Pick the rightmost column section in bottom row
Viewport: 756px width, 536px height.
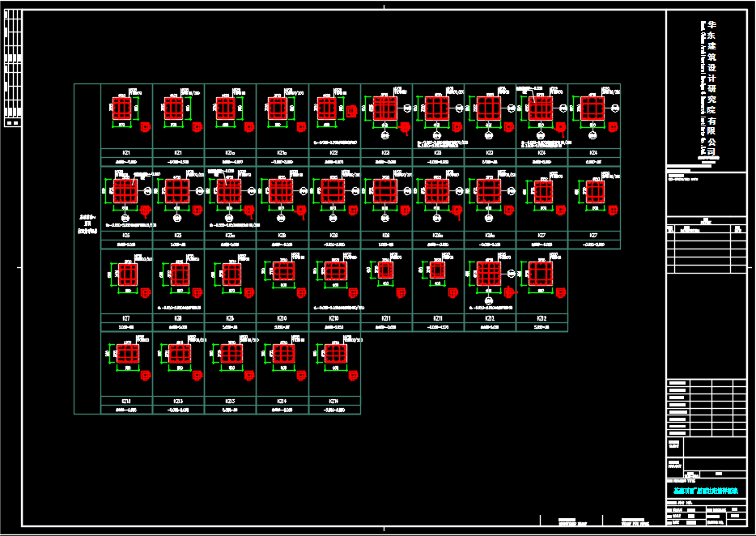[x=333, y=354]
